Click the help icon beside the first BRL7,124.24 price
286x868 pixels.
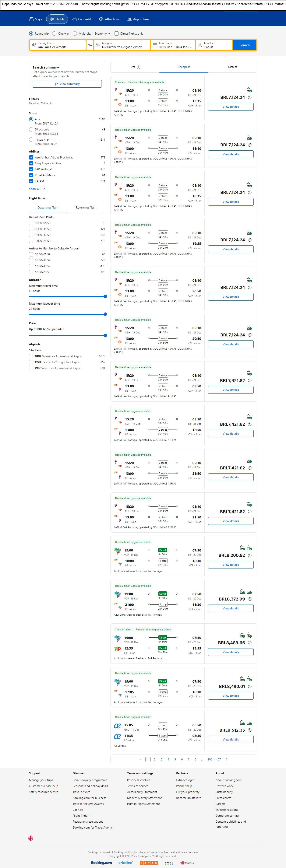pyautogui.click(x=250, y=97)
